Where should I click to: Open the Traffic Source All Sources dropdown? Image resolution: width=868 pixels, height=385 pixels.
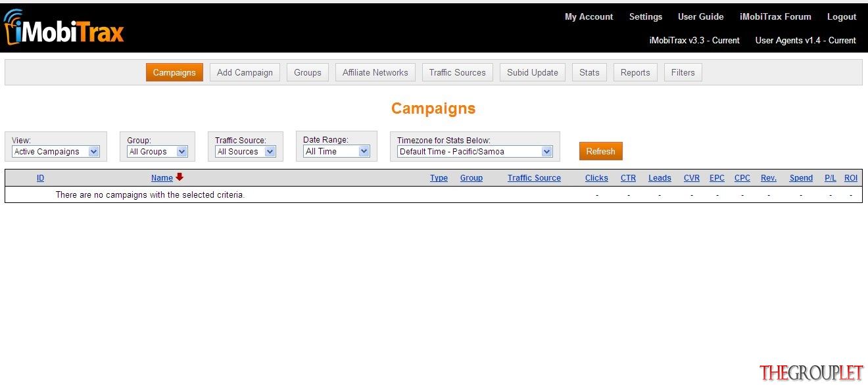pyautogui.click(x=246, y=152)
